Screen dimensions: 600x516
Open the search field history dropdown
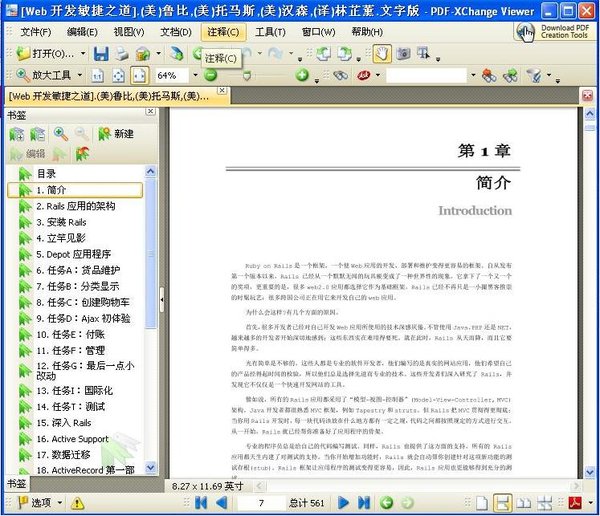(473, 75)
